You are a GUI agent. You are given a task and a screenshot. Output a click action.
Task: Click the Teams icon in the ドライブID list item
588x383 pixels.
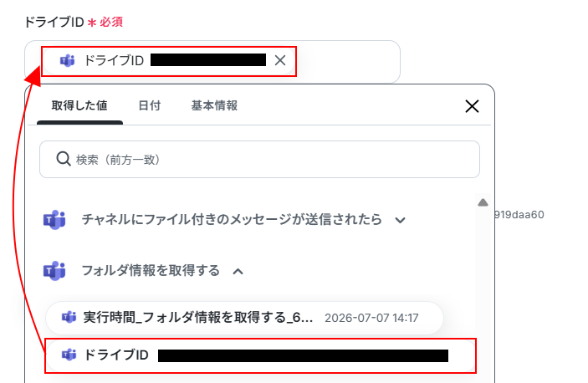point(69,355)
